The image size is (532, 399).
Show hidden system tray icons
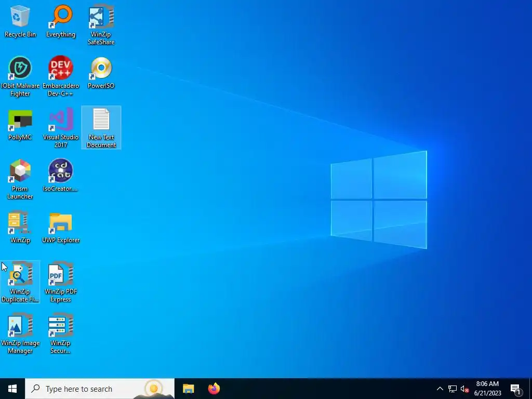pos(440,389)
